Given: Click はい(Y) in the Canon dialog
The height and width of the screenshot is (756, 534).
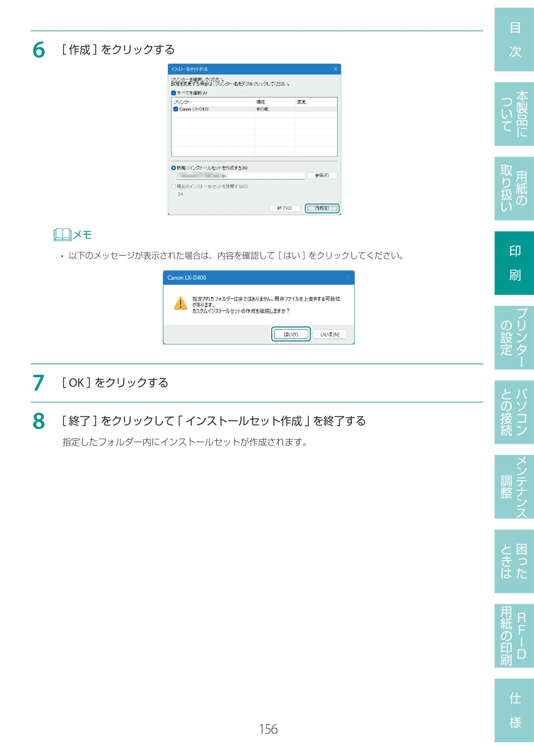Looking at the screenshot, I should [291, 334].
